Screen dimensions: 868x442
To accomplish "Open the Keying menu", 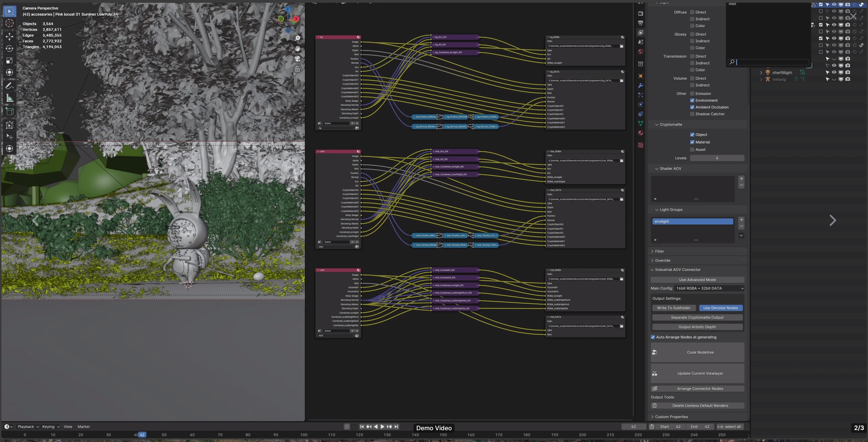I will tap(51, 426).
